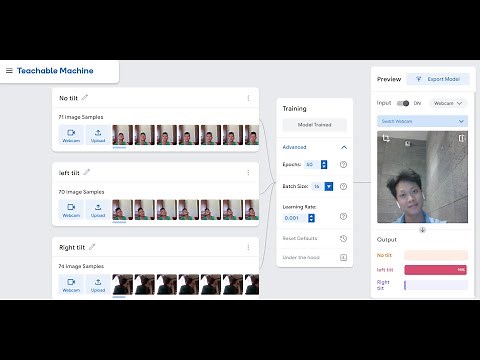Open the hamburger menu beside Teachable Machine

pos(9,71)
